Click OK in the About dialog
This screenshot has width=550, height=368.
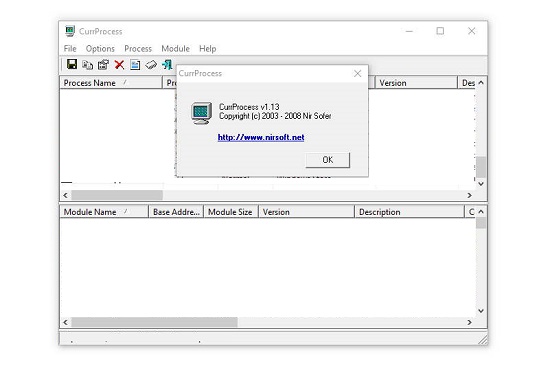pos(328,160)
